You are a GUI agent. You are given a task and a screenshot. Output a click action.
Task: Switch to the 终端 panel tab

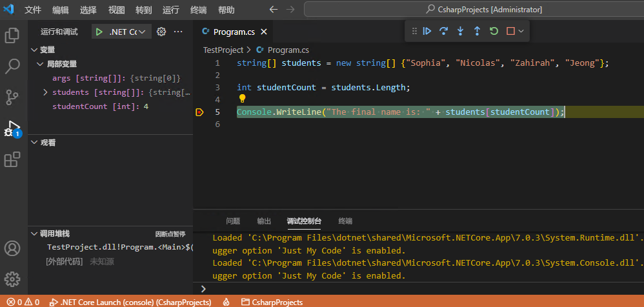345,221
